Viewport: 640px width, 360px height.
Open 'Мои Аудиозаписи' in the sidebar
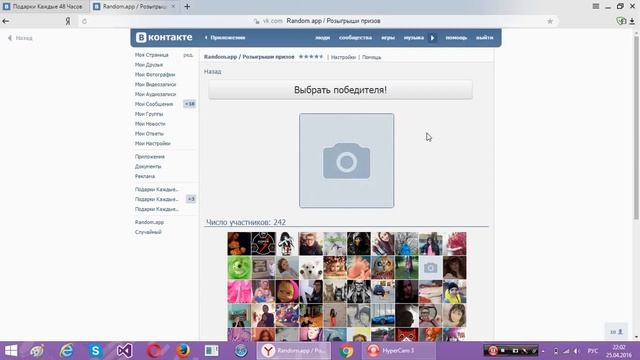point(155,94)
